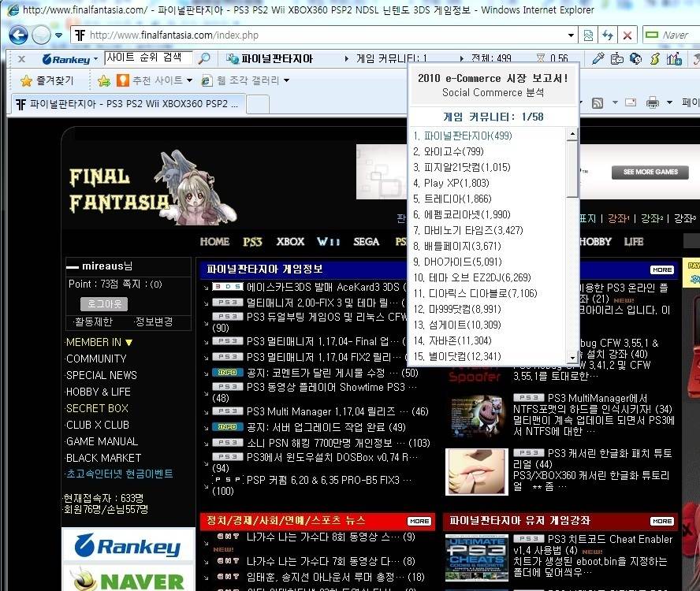Viewport: 700px width, 591px height.
Task: Click the Rankey site info icon
Action: click(233, 58)
